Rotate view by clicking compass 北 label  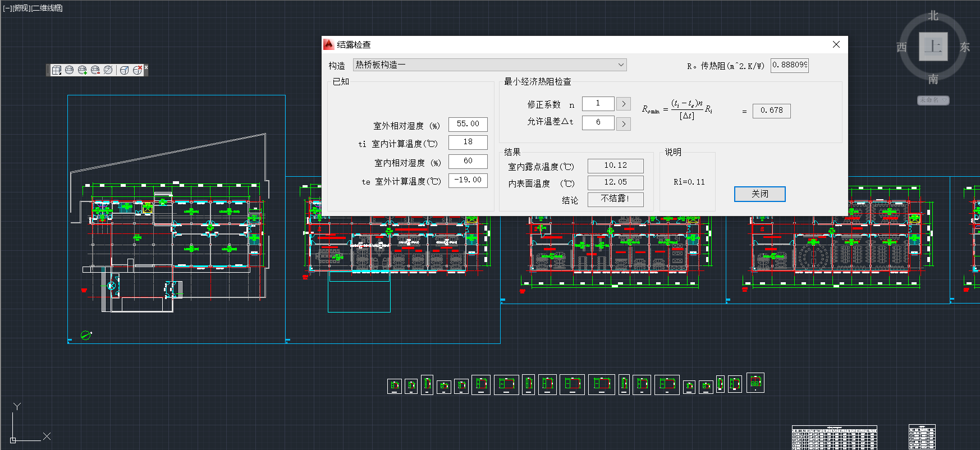[x=933, y=16]
